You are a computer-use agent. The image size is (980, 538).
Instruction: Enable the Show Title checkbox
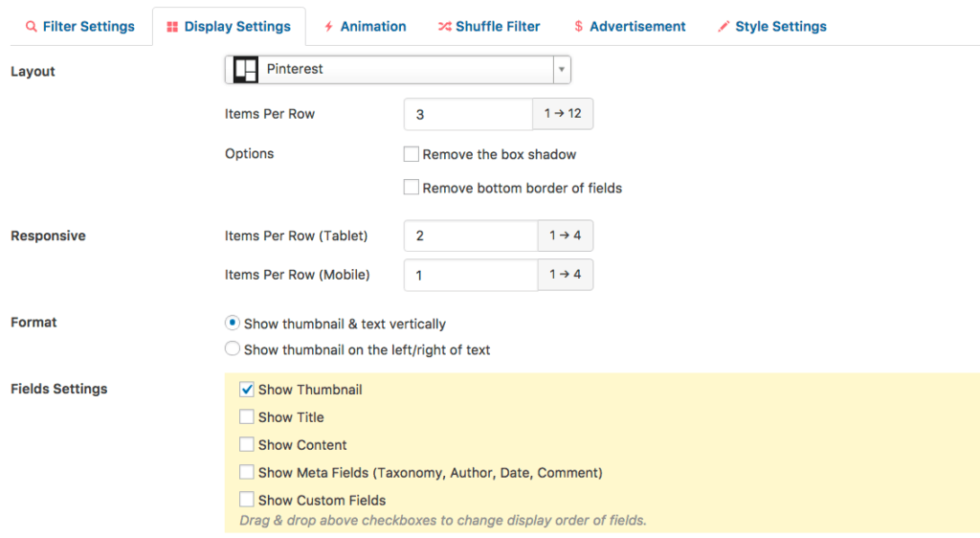[247, 417]
